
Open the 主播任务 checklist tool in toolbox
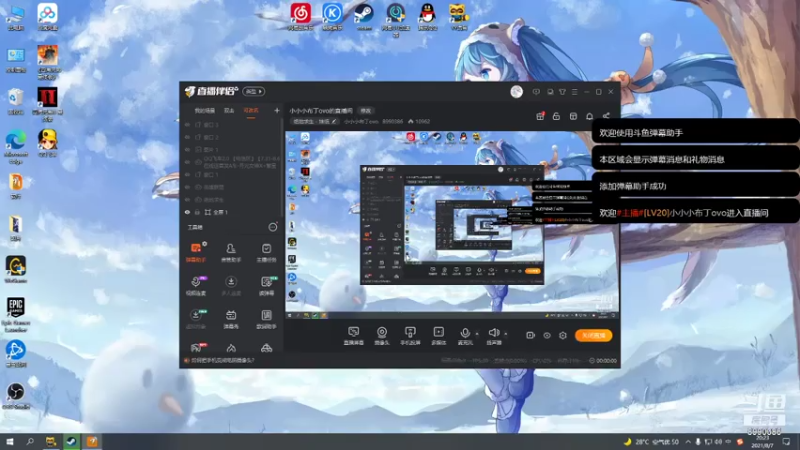click(266, 252)
